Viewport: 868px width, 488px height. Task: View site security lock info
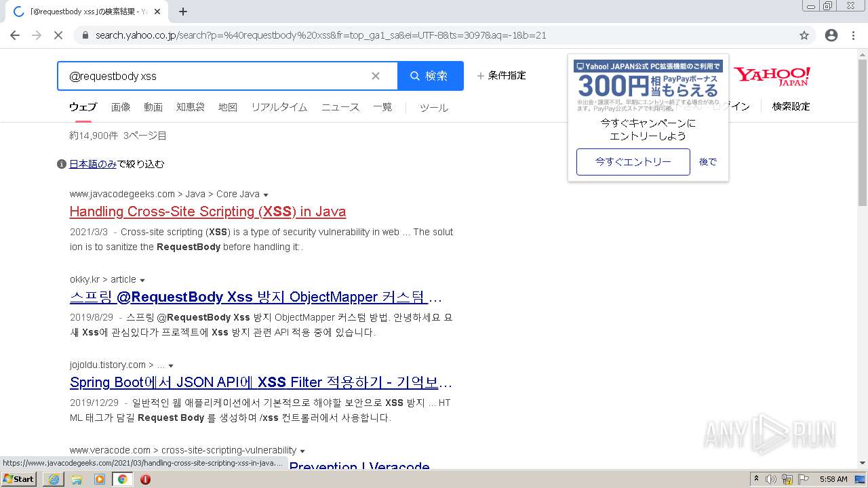pos(85,35)
